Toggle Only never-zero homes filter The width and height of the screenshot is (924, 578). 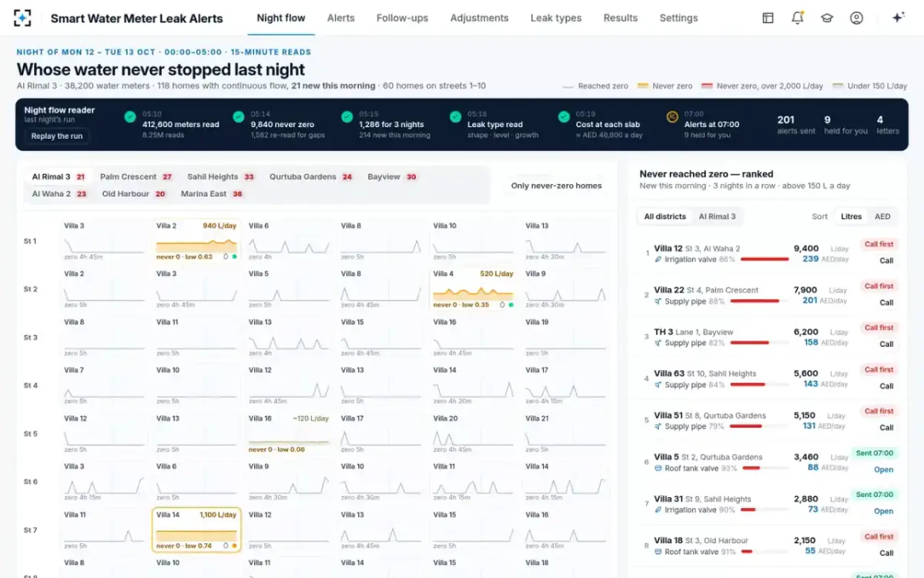[x=557, y=186]
